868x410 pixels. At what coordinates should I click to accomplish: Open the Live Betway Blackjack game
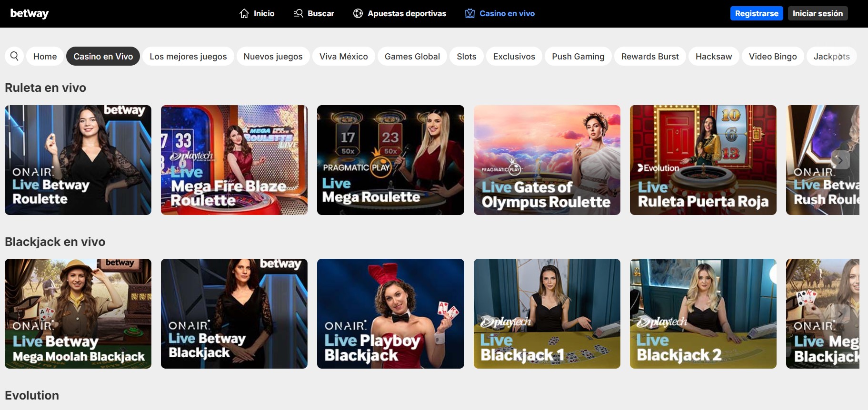coord(234,313)
